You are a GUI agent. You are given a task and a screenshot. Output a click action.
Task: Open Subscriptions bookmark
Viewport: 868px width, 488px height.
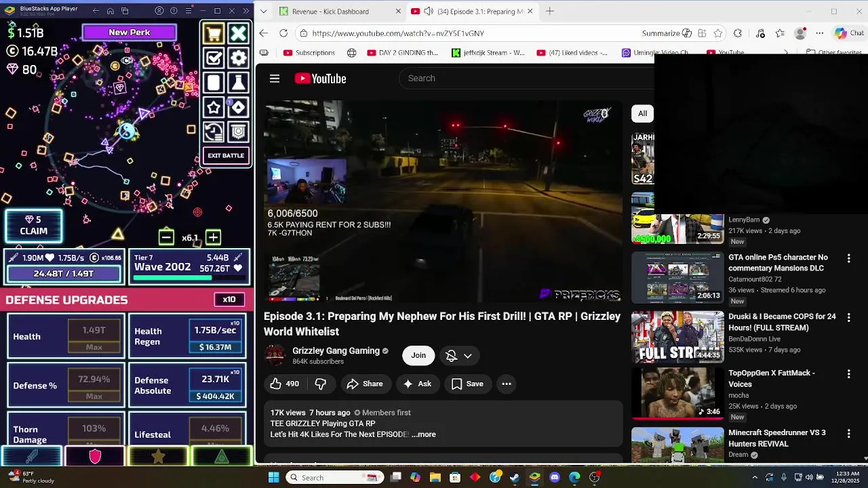click(309, 53)
